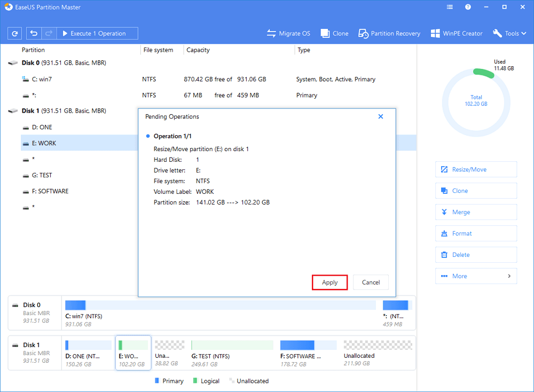534x392 pixels.
Task: Apply the pending operation
Action: click(329, 283)
